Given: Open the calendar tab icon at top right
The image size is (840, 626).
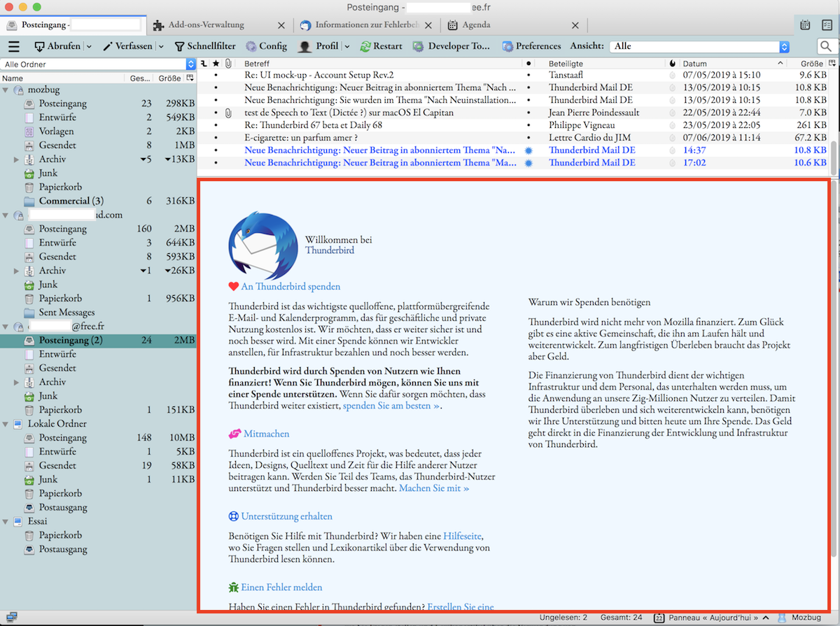Looking at the screenshot, I should [805, 24].
